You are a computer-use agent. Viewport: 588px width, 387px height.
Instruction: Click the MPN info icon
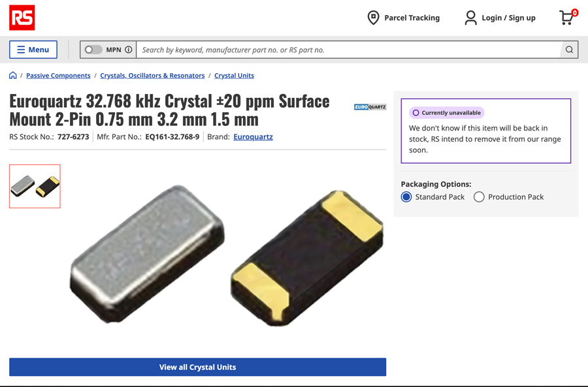point(129,50)
